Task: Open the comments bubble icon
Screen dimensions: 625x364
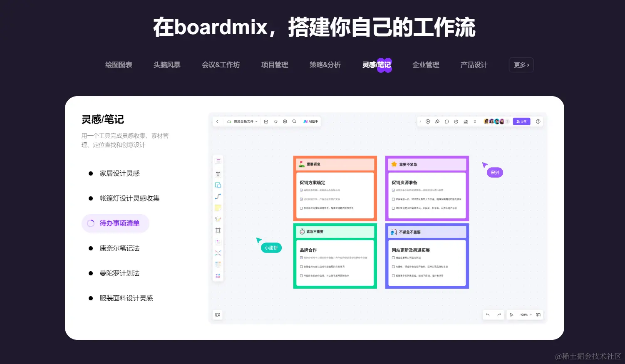Action: tap(446, 121)
